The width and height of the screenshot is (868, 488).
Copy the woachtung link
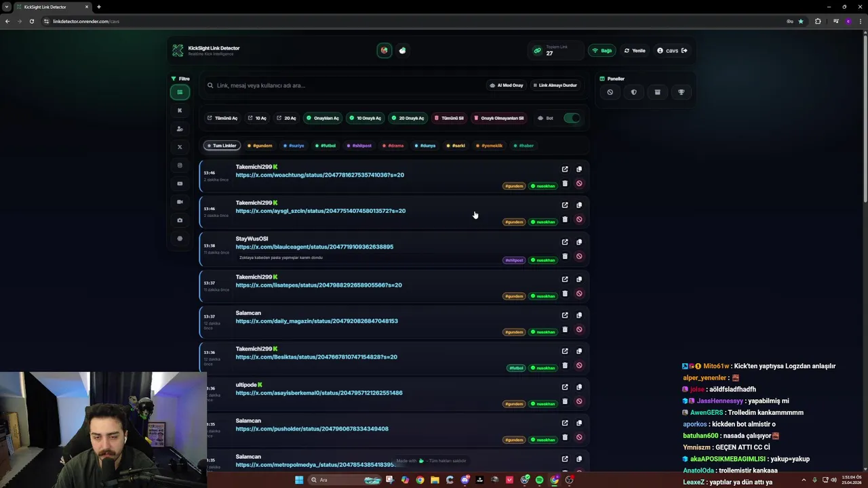[x=579, y=169]
